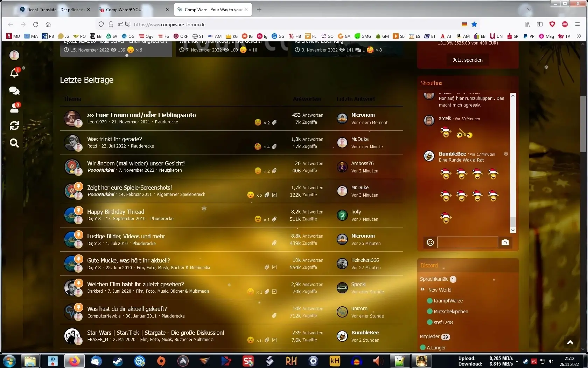The height and width of the screenshot is (368, 588).
Task: Click the Jetzt spenden button
Action: (x=468, y=60)
